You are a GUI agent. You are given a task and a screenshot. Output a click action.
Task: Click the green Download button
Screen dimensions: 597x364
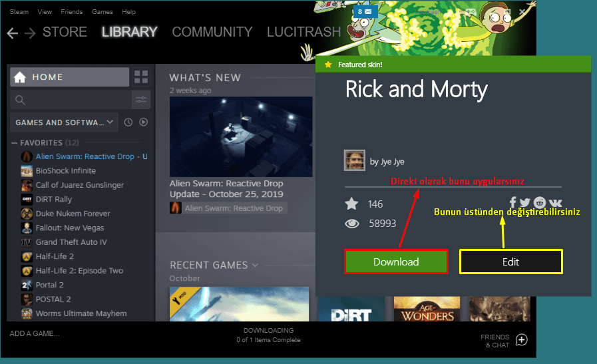tap(396, 262)
